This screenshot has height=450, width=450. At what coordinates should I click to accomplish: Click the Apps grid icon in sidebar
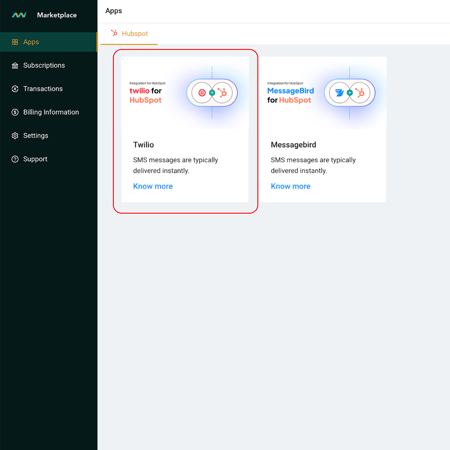[15, 42]
